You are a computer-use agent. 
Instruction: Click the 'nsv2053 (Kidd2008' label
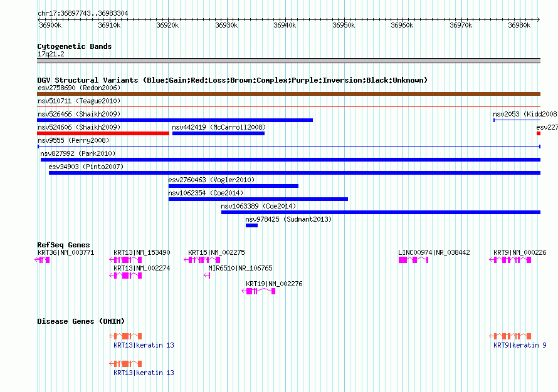tap(525, 114)
